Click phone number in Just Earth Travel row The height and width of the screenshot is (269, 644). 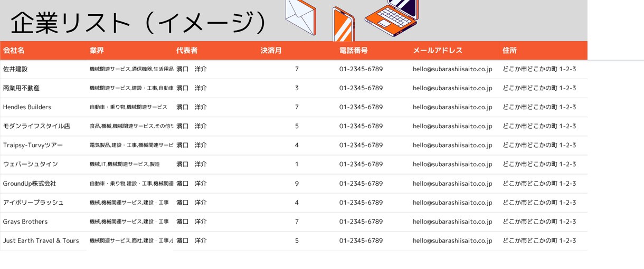(361, 241)
